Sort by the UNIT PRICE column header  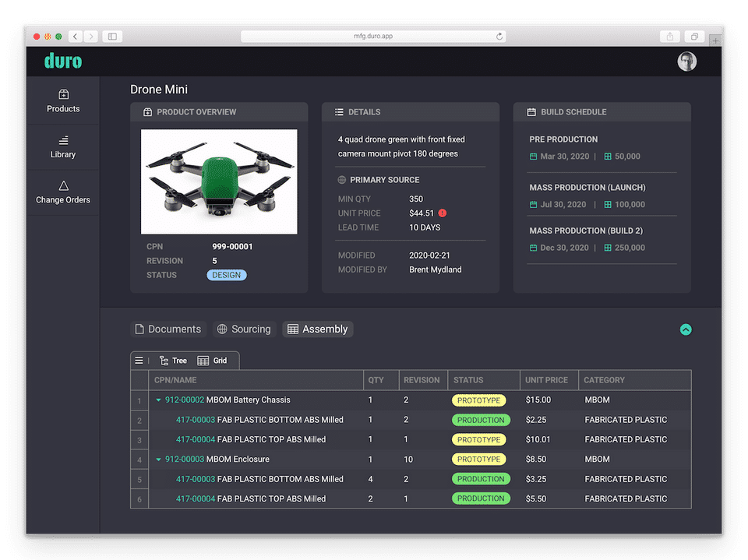pyautogui.click(x=549, y=380)
